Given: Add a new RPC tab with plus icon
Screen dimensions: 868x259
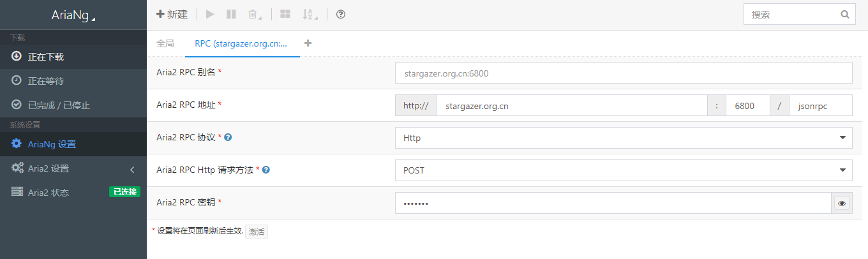Looking at the screenshot, I should click(x=308, y=43).
